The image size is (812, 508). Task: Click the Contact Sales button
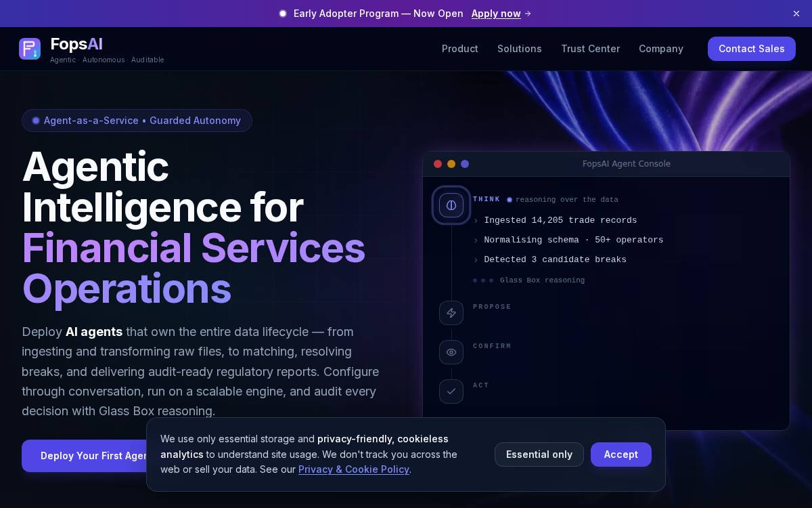coord(752,49)
